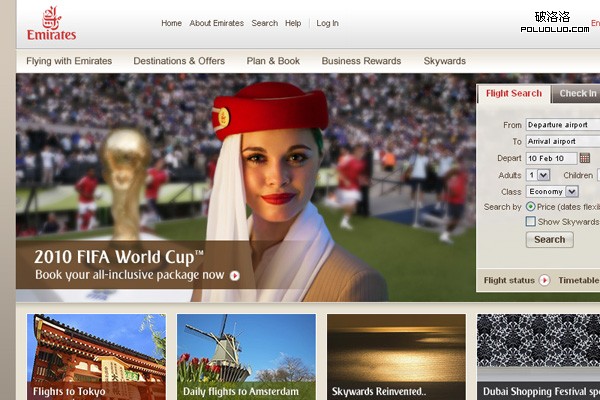
Task: Switch to the Check In tab
Action: [x=577, y=93]
